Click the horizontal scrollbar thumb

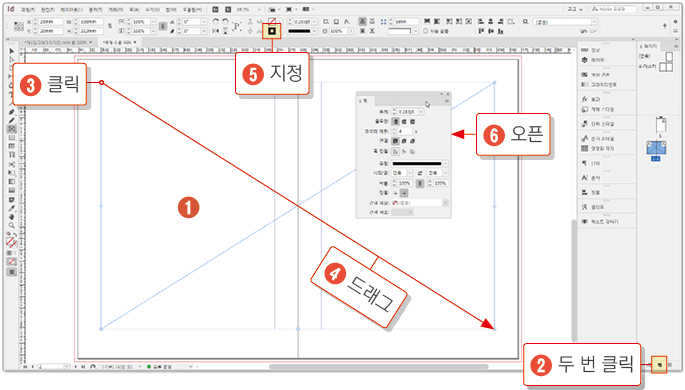point(378,367)
